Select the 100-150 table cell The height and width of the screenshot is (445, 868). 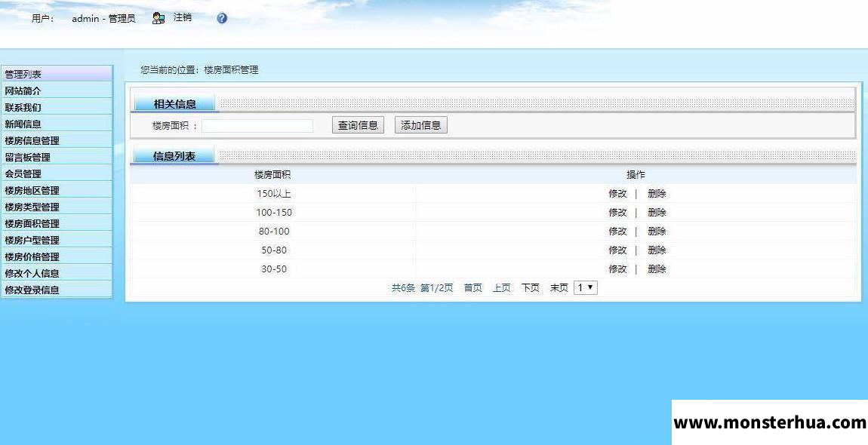pos(273,213)
